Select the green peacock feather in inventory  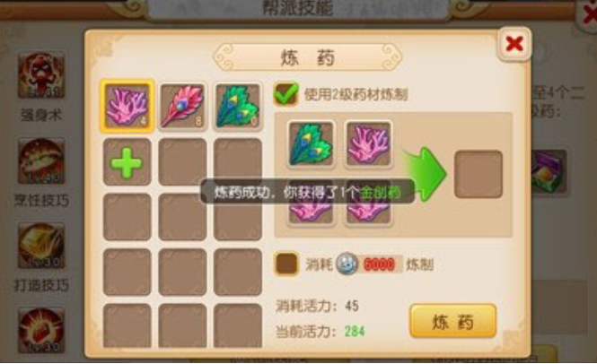(238, 106)
